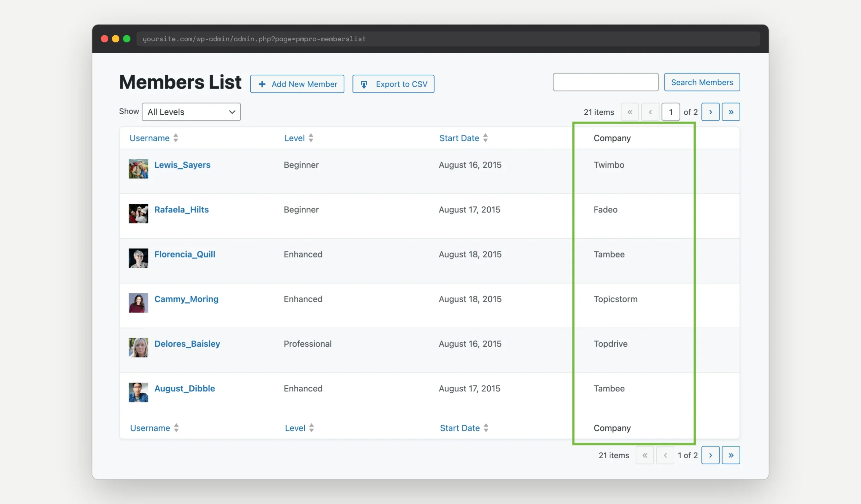Open Florencia_Quill's member profile
This screenshot has width=861, height=504.
(x=185, y=254)
